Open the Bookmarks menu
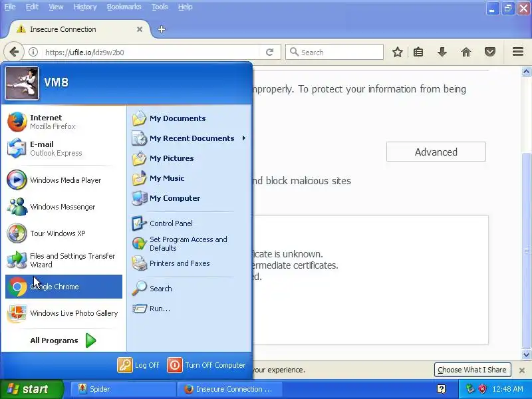Viewport: 532px width, 399px height. [124, 7]
